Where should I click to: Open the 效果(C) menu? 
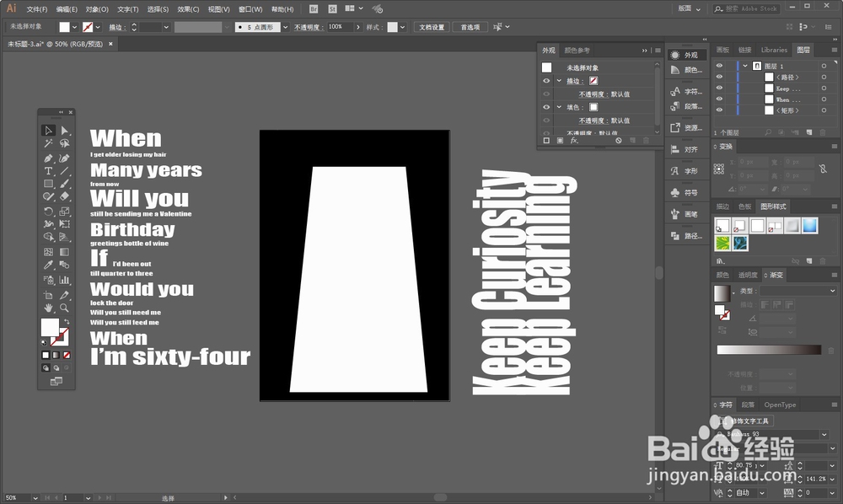[x=188, y=9]
